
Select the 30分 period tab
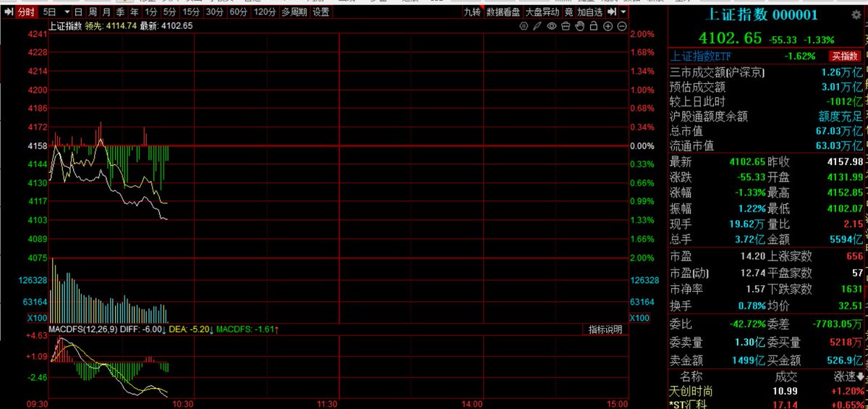tap(215, 12)
